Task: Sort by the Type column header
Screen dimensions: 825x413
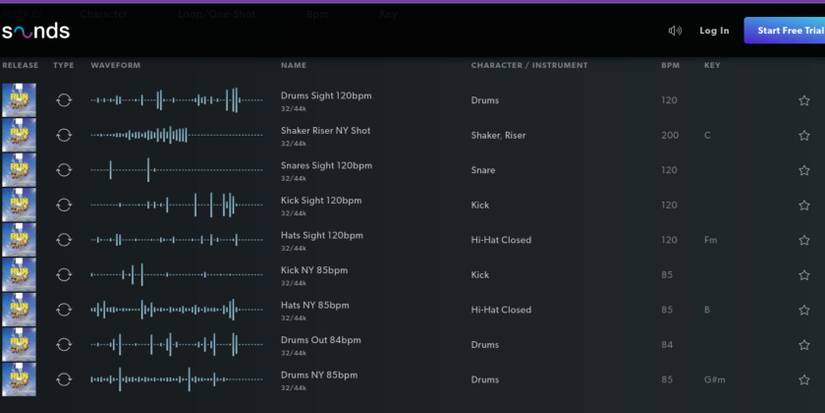Action: tap(64, 65)
